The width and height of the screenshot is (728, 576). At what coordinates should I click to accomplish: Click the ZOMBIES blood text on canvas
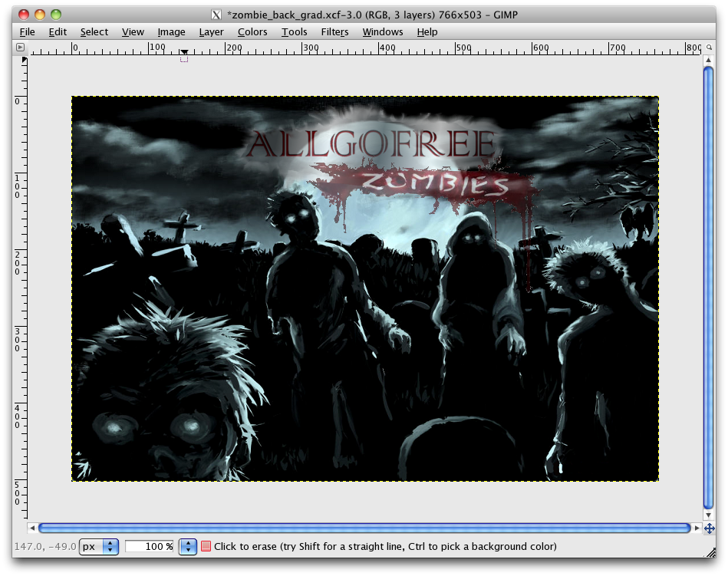point(436,183)
